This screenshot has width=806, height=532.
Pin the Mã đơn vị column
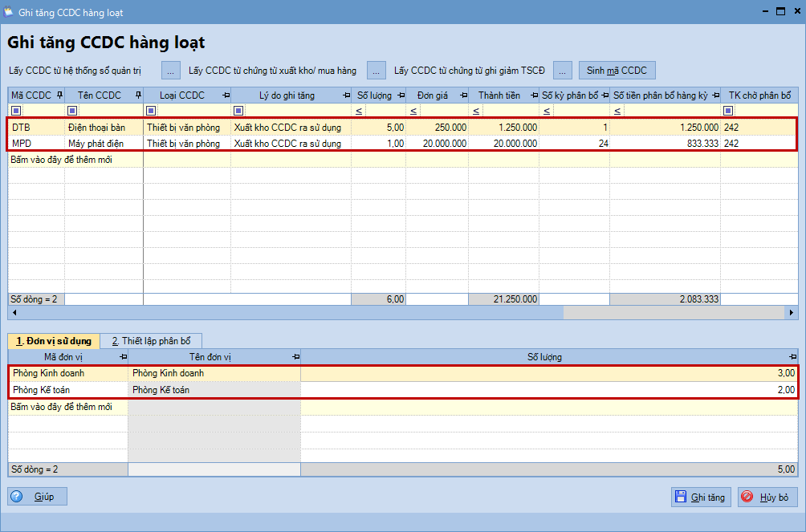(122, 357)
